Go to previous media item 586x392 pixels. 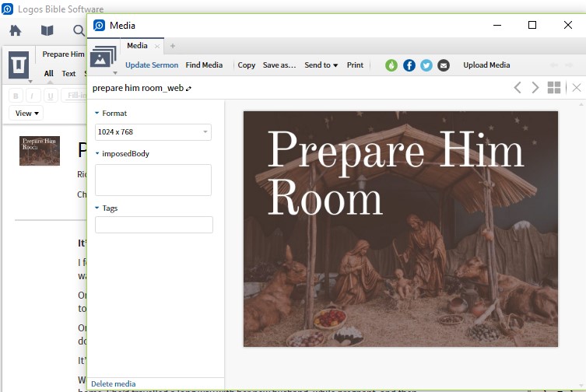(x=518, y=88)
